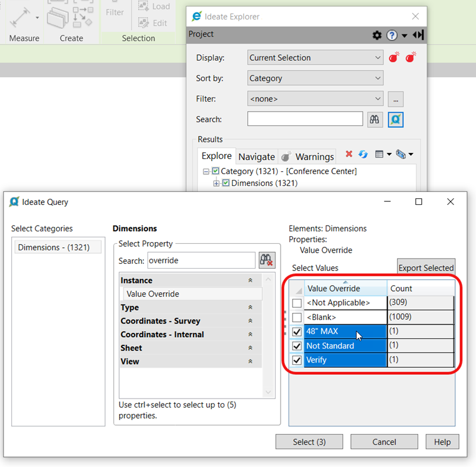Click the Search field in Ideate Explorer
This screenshot has height=467, width=476.
tap(305, 119)
